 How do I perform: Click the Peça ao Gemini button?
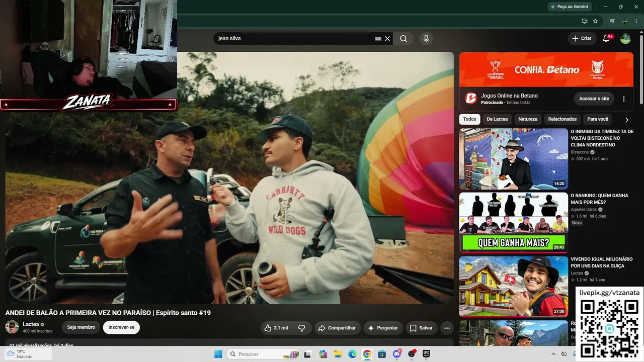(569, 7)
